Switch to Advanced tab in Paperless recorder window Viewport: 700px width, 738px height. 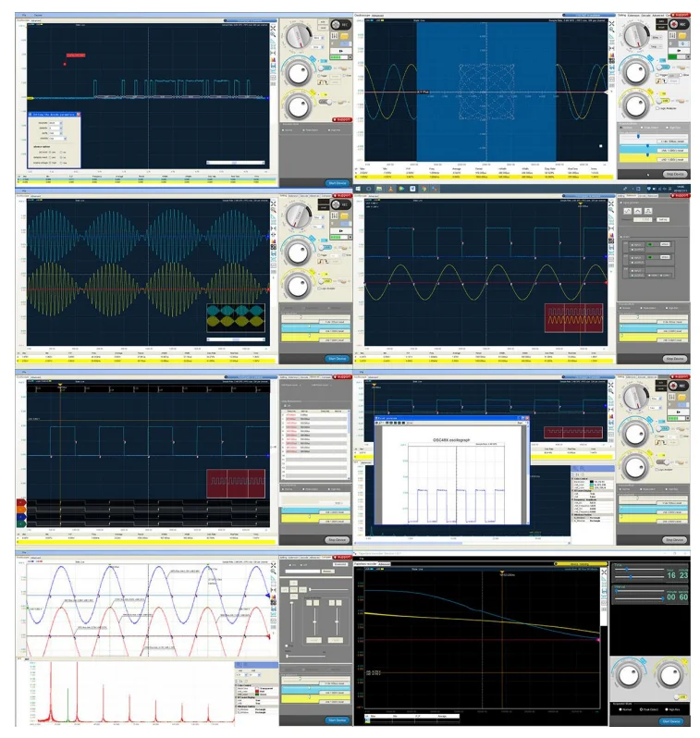click(385, 564)
